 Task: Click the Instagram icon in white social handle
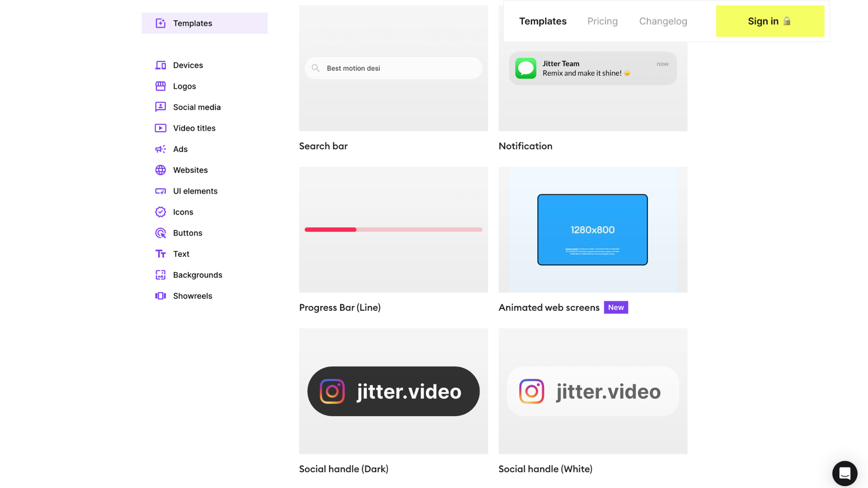point(532,391)
